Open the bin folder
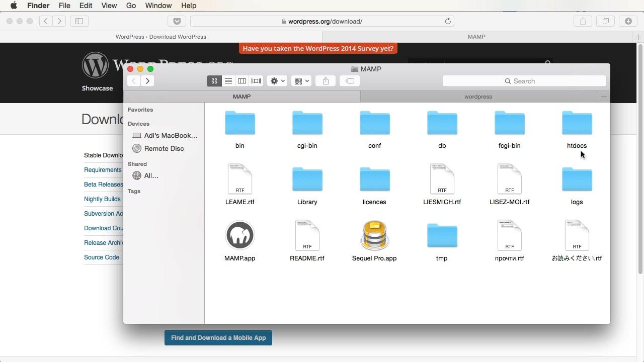This screenshot has height=362, width=644. click(x=240, y=124)
